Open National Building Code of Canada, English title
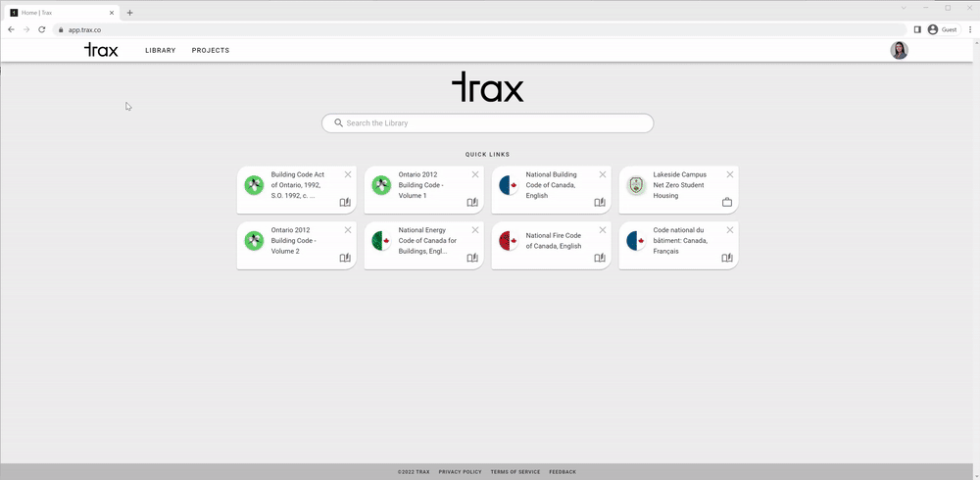The image size is (980, 480). tap(551, 185)
